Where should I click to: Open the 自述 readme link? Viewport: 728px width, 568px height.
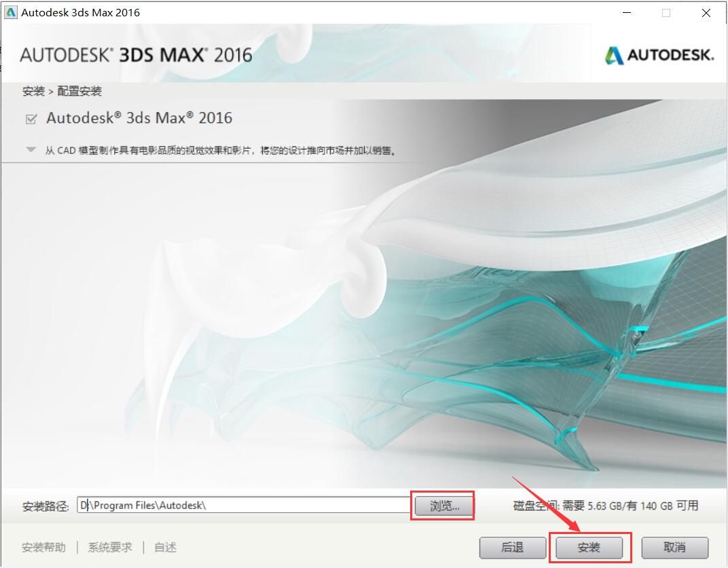165,547
